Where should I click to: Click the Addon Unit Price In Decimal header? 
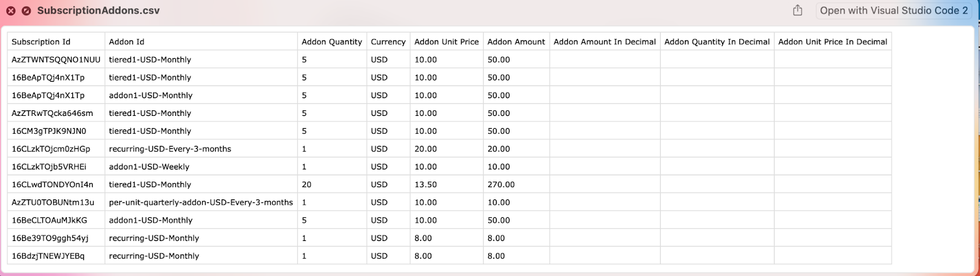click(x=832, y=42)
